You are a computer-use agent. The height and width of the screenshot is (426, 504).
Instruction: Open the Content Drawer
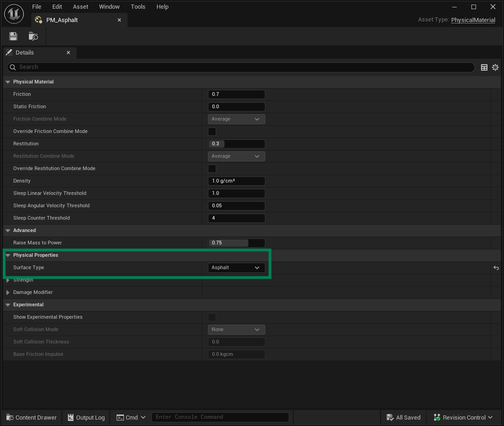[31, 417]
